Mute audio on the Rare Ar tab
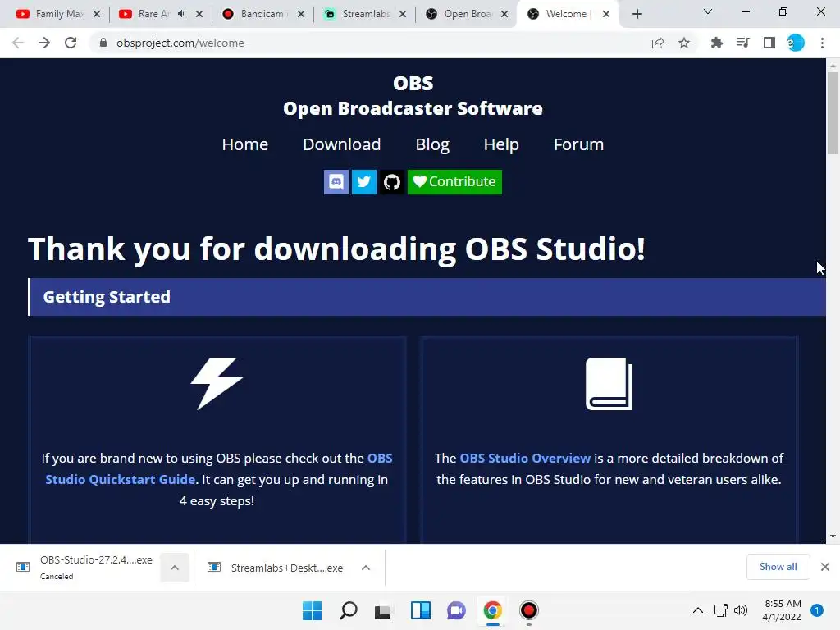Screen dimensions: 840x630 (182, 14)
